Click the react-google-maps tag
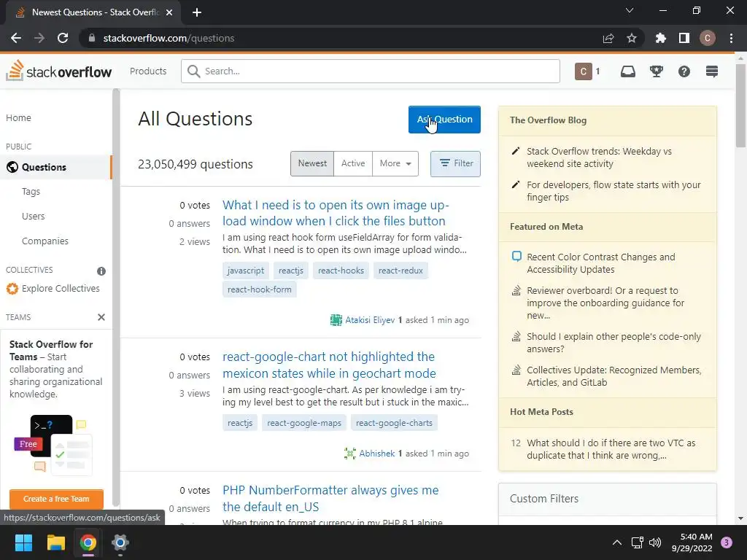 pos(304,423)
